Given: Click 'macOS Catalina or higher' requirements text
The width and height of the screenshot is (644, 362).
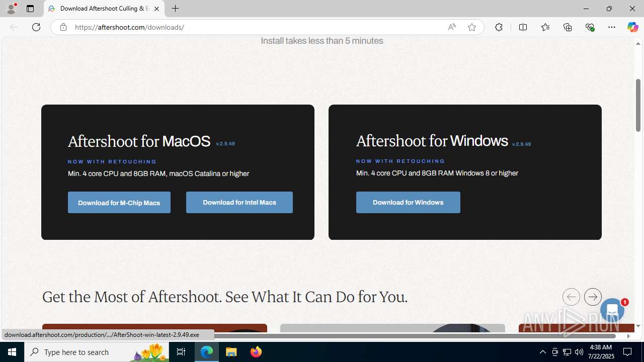Looking at the screenshot, I should coord(209,173).
